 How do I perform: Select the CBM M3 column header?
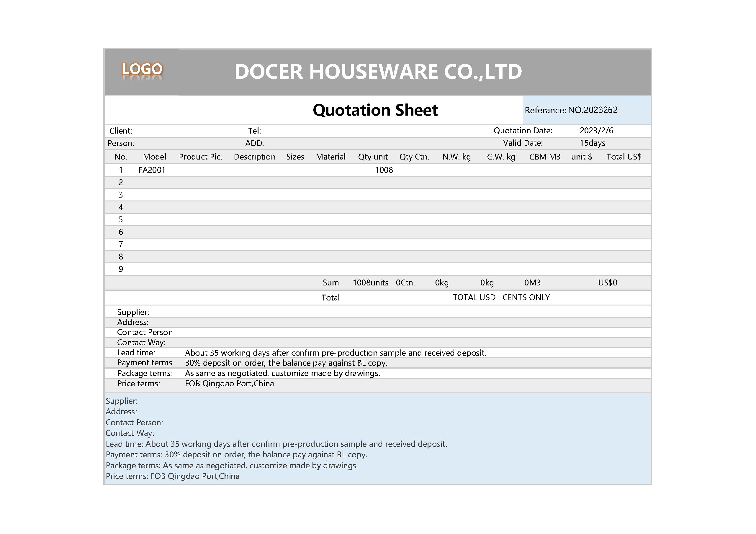(545, 157)
